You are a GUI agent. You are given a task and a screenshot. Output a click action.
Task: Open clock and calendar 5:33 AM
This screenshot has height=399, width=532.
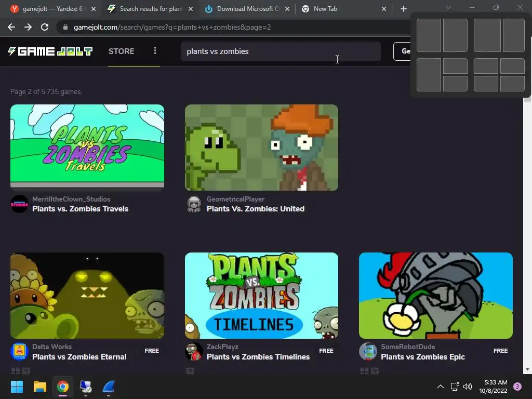click(x=494, y=387)
